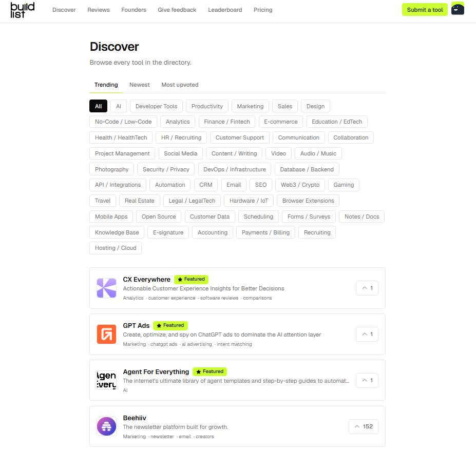476x452 pixels.
Task: Open the GPT Ads orange logo
Action: point(106,334)
